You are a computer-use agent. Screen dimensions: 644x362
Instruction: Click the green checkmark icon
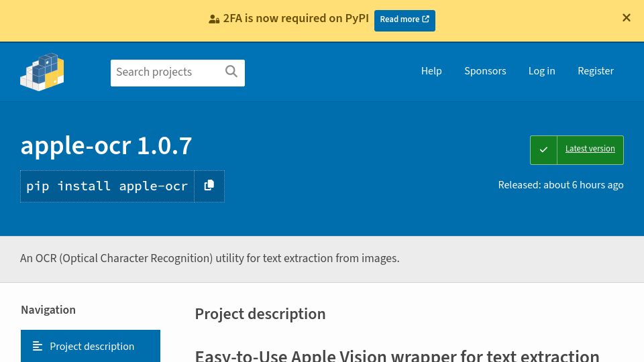(x=543, y=149)
